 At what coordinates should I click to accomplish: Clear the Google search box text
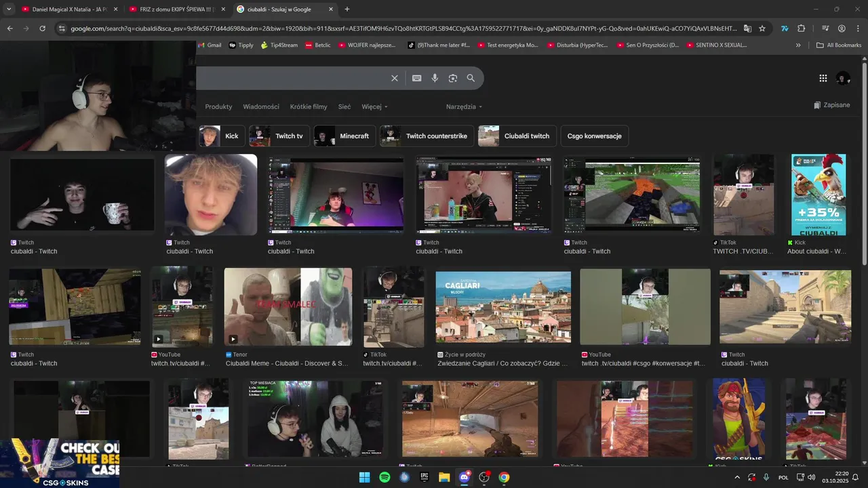394,78
